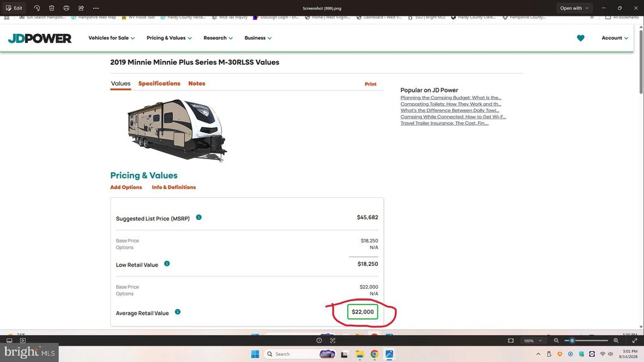644x362 pixels.
Task: Expand the Research menu
Action: coord(218,38)
